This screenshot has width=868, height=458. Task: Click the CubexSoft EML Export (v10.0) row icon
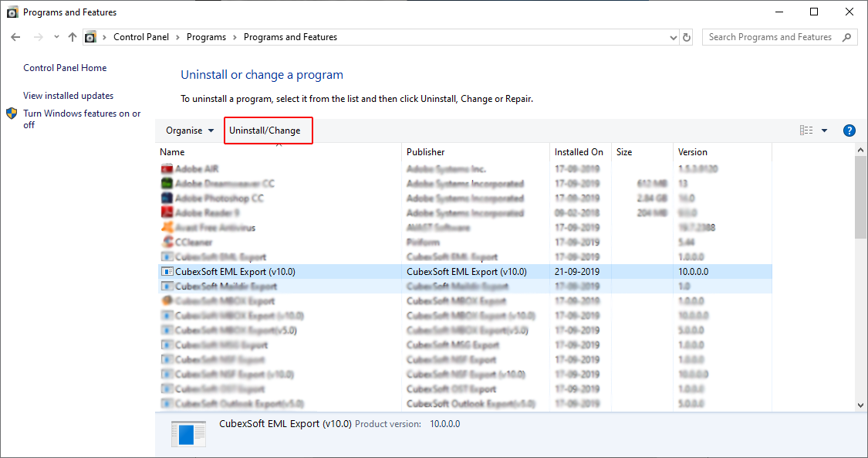(x=167, y=271)
